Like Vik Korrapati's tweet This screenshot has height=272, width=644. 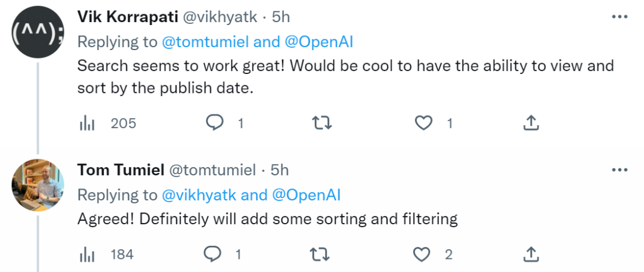click(423, 123)
